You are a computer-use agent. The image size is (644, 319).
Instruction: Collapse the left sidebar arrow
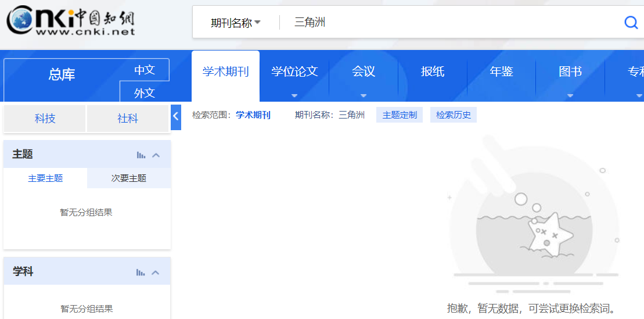(176, 116)
